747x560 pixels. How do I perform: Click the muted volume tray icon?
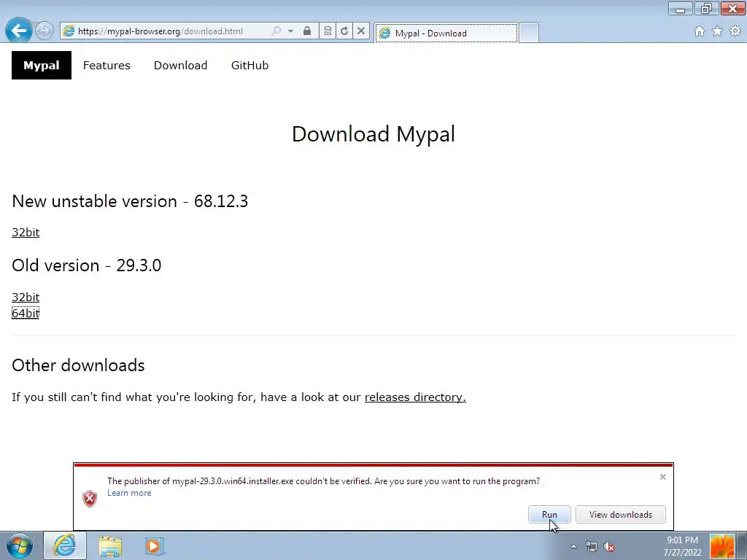point(609,546)
